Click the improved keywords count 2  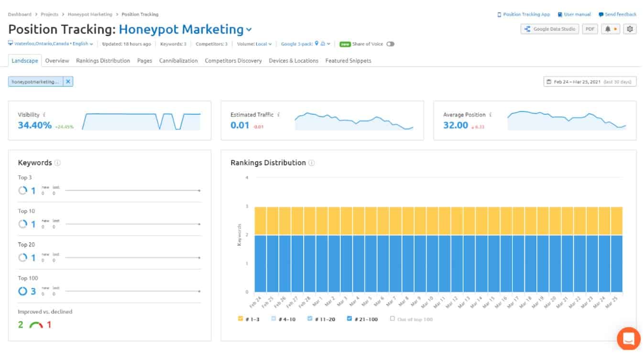click(x=21, y=325)
